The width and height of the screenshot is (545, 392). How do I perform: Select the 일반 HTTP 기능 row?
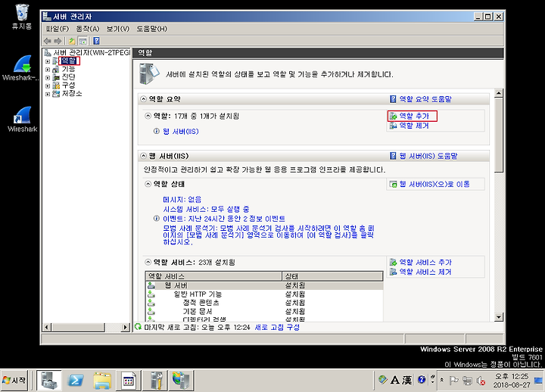pos(264,294)
